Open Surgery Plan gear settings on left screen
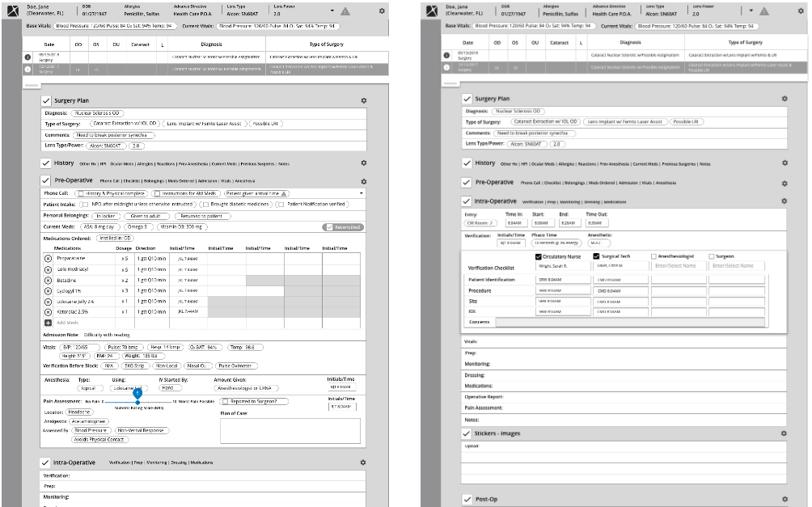812x507 pixels. 363,100
